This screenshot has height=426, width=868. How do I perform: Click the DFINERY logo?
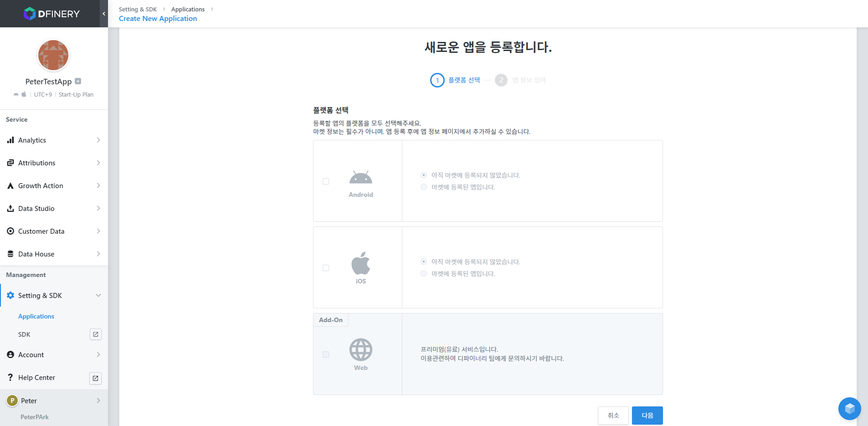coord(51,14)
